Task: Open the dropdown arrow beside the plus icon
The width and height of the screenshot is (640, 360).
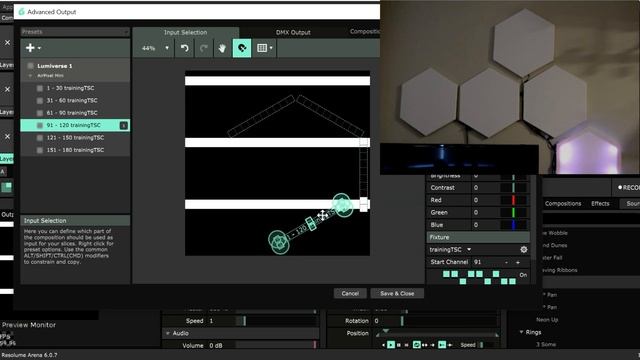Action: tap(39, 48)
